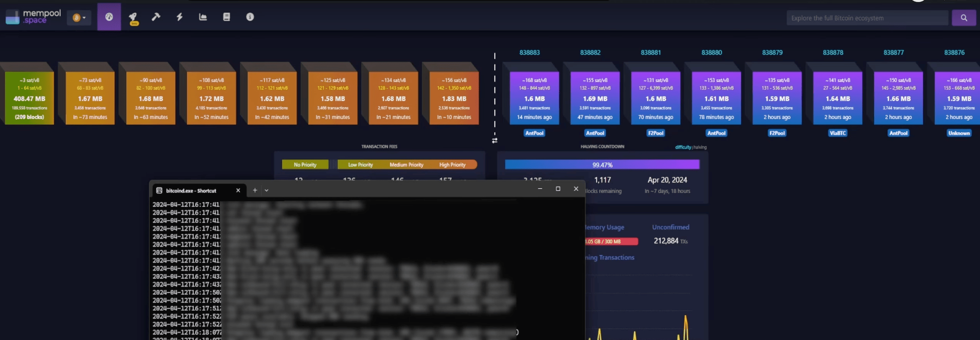Open block height link 838878
This screenshot has height=340, width=980.
point(833,52)
